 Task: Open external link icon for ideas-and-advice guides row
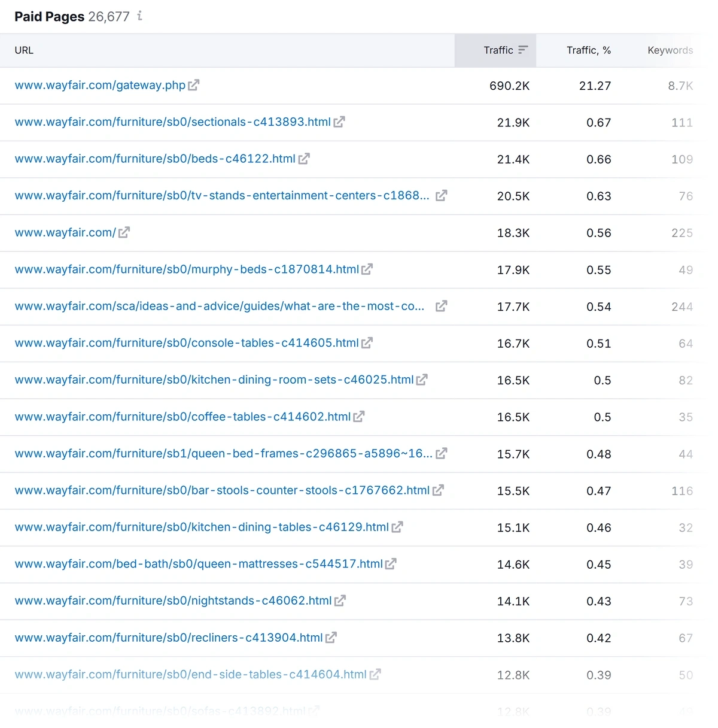(x=442, y=307)
